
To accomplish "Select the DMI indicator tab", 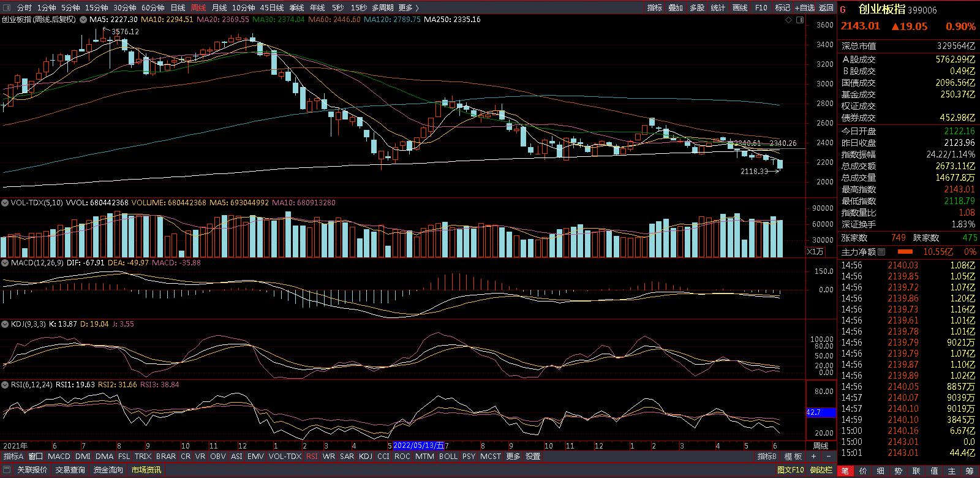I will pos(83,457).
